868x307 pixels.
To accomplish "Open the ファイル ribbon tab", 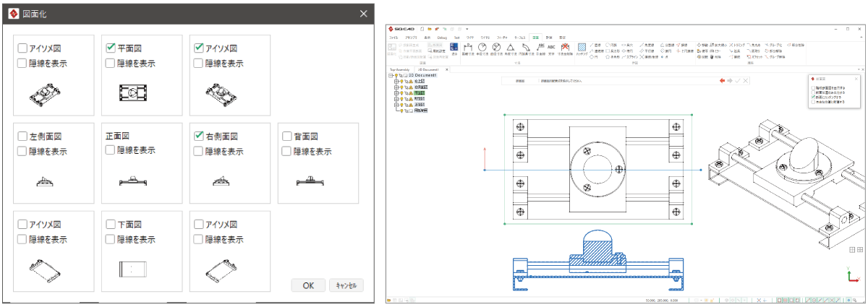I will [393, 36].
